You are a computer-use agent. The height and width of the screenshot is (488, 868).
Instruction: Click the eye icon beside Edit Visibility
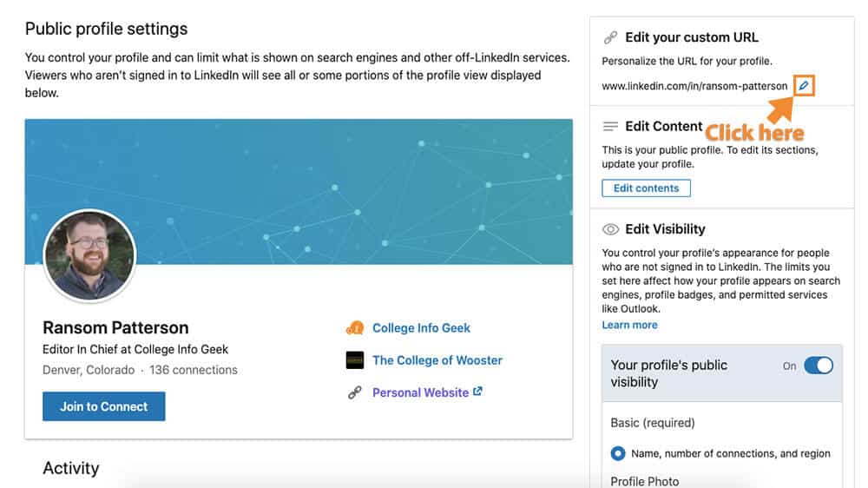point(610,229)
